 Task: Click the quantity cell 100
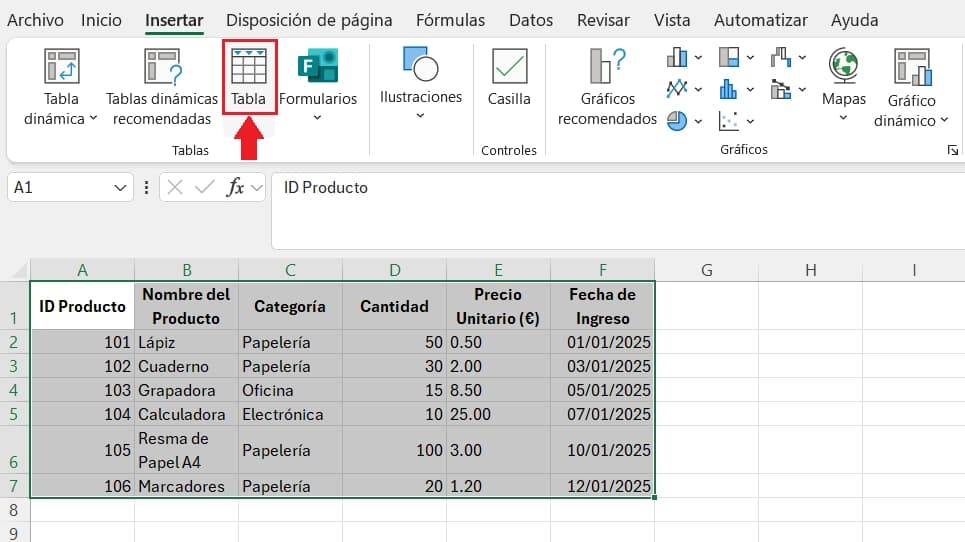pos(394,450)
